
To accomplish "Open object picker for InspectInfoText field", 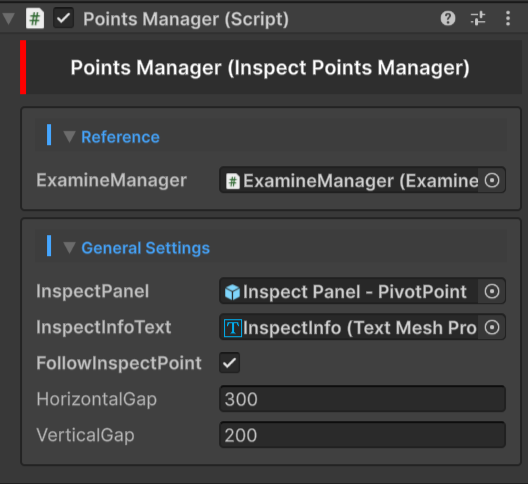I will 492,327.
